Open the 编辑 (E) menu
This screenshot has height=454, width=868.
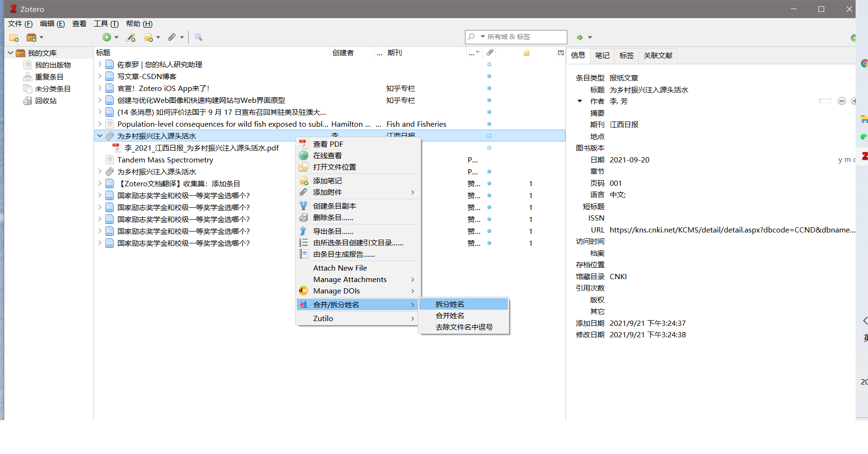point(52,24)
